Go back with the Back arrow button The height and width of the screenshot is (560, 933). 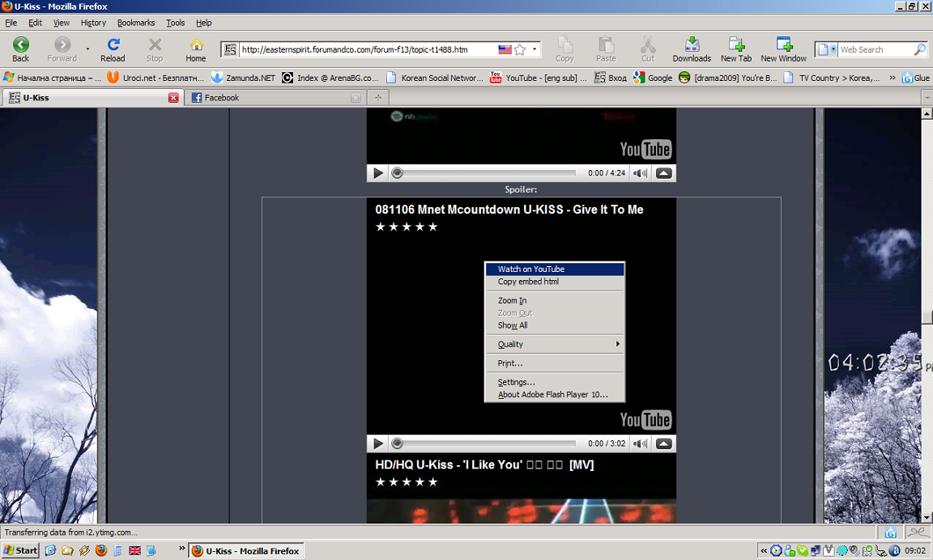tap(21, 49)
